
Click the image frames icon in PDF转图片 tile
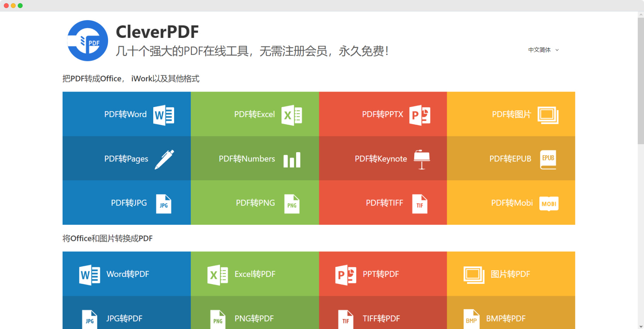point(548,115)
